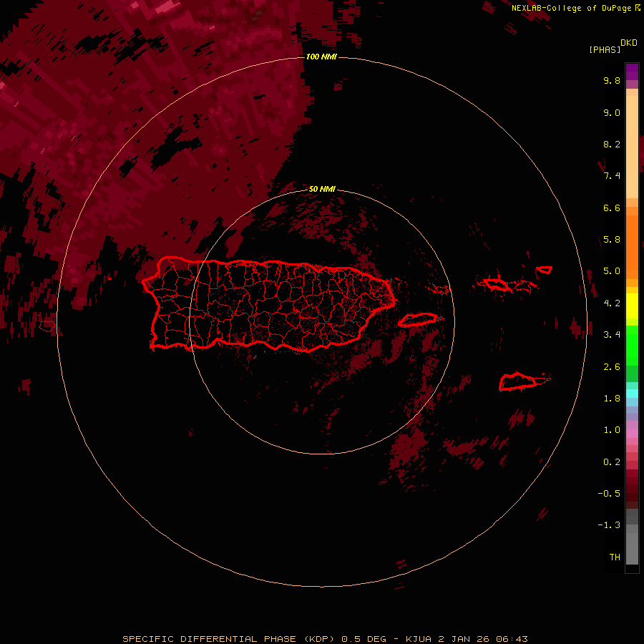
Task: Click the bright green segment of the color bar
Action: [632, 345]
